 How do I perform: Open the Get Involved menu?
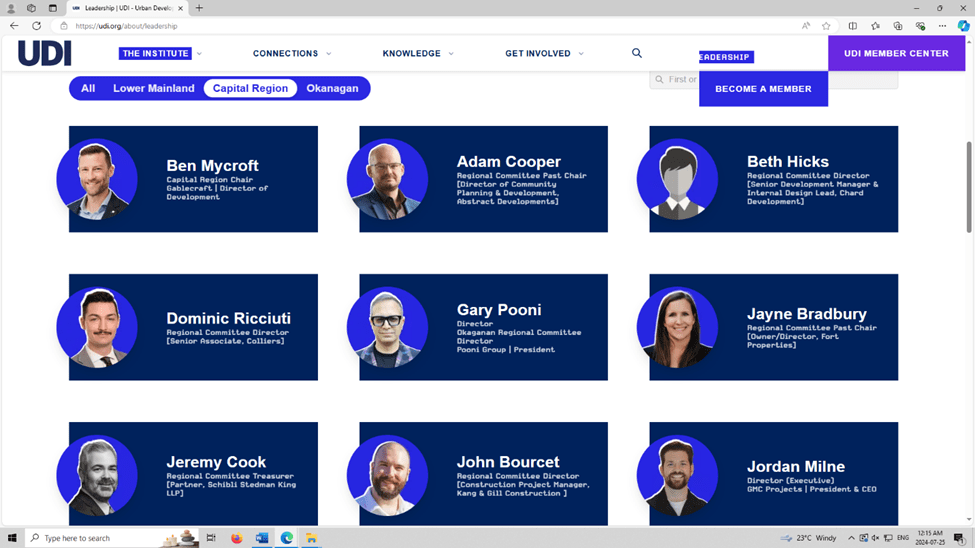pos(544,54)
